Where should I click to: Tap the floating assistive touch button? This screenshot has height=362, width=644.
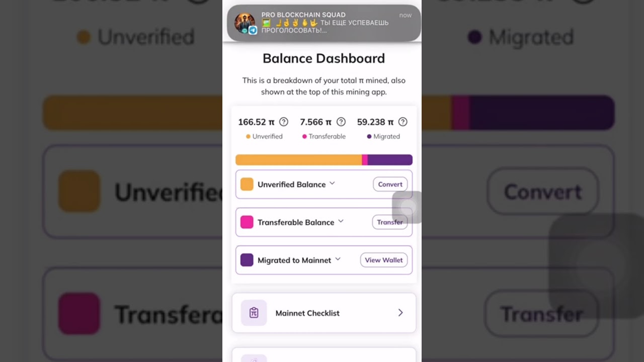[407, 207]
